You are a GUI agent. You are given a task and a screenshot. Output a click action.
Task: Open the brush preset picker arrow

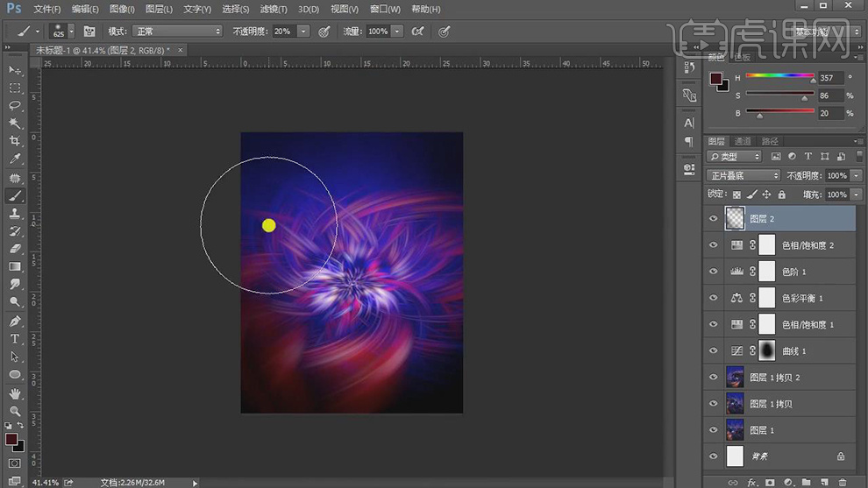point(73,31)
